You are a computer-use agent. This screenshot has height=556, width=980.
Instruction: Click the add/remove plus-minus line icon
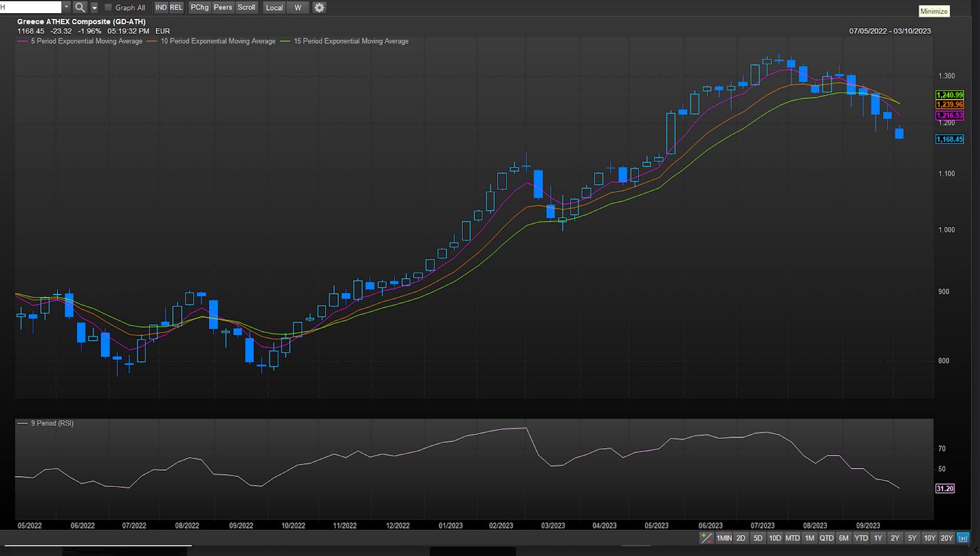(706, 538)
